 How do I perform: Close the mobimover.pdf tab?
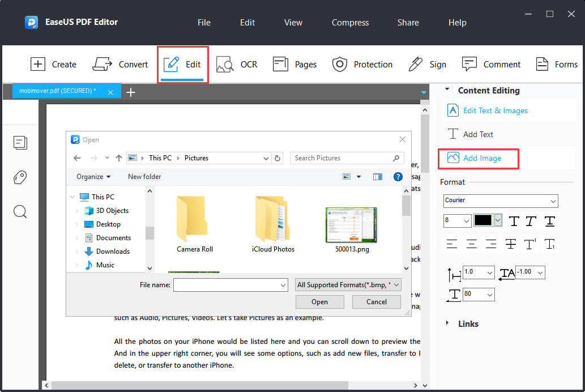[110, 92]
